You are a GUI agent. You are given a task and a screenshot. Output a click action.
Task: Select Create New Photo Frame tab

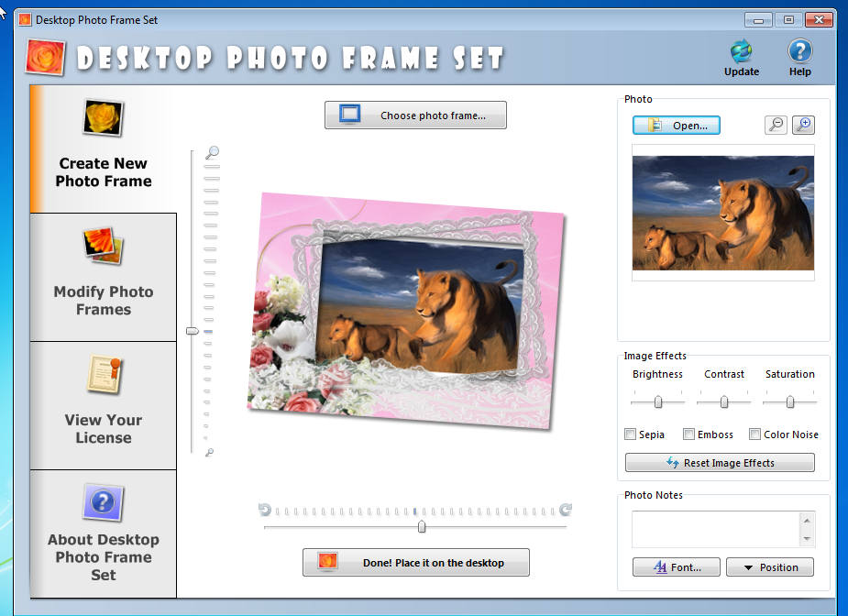[104, 148]
